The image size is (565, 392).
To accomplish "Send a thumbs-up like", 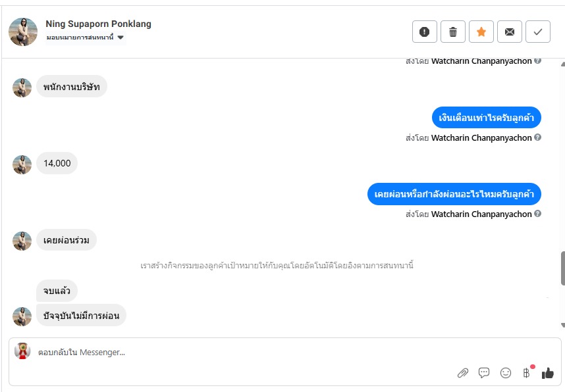I will [547, 373].
